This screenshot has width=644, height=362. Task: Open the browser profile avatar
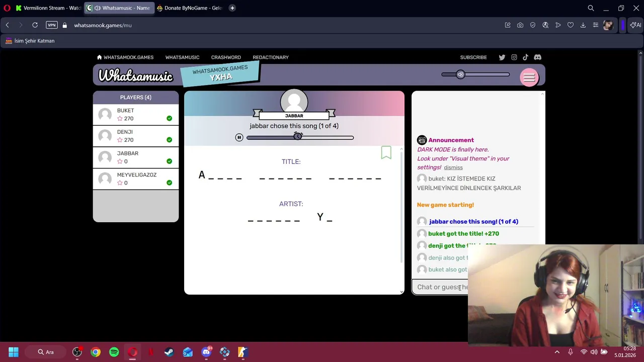point(608,25)
